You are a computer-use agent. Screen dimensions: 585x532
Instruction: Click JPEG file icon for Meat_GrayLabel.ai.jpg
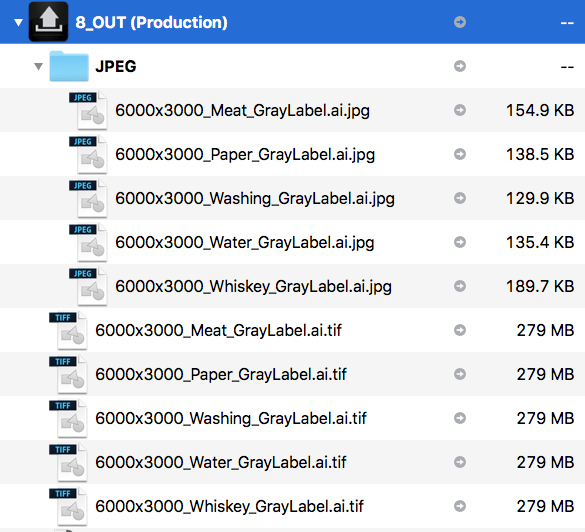88,110
